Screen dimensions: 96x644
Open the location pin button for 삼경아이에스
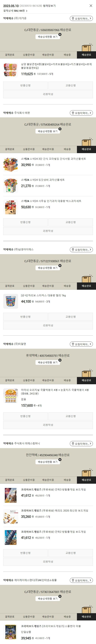tap(81, 250)
